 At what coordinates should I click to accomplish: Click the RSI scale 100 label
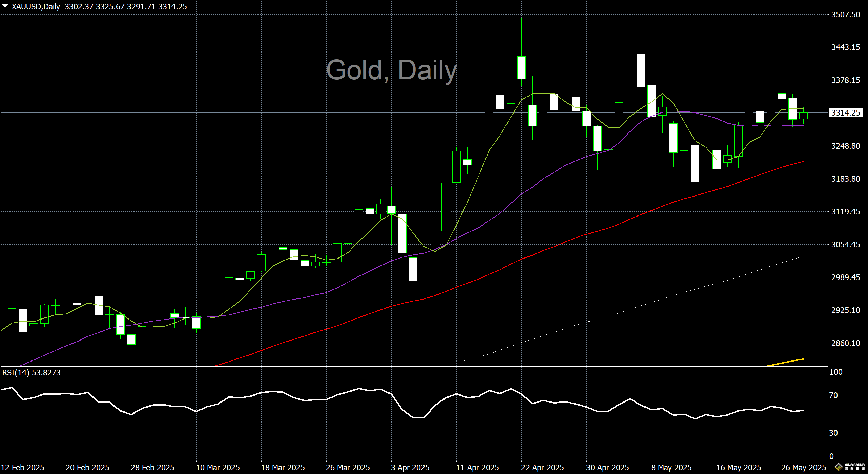tap(835, 372)
